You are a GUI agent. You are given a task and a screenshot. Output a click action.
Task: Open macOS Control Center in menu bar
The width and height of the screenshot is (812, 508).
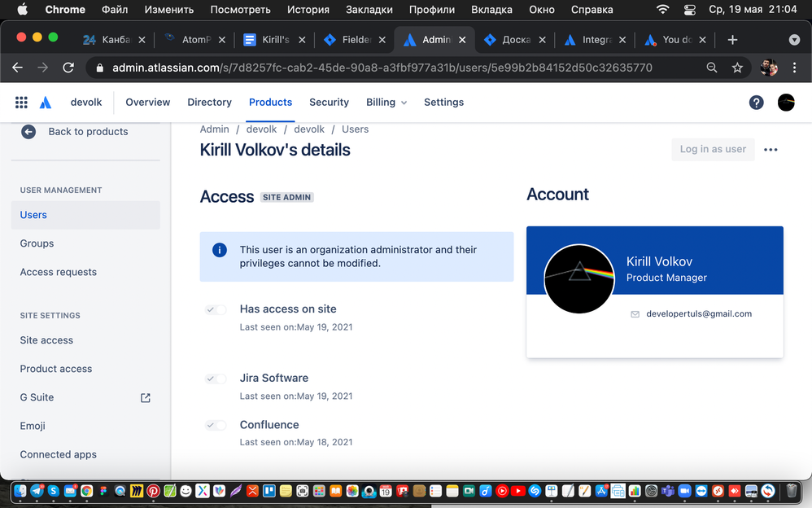coord(689,9)
